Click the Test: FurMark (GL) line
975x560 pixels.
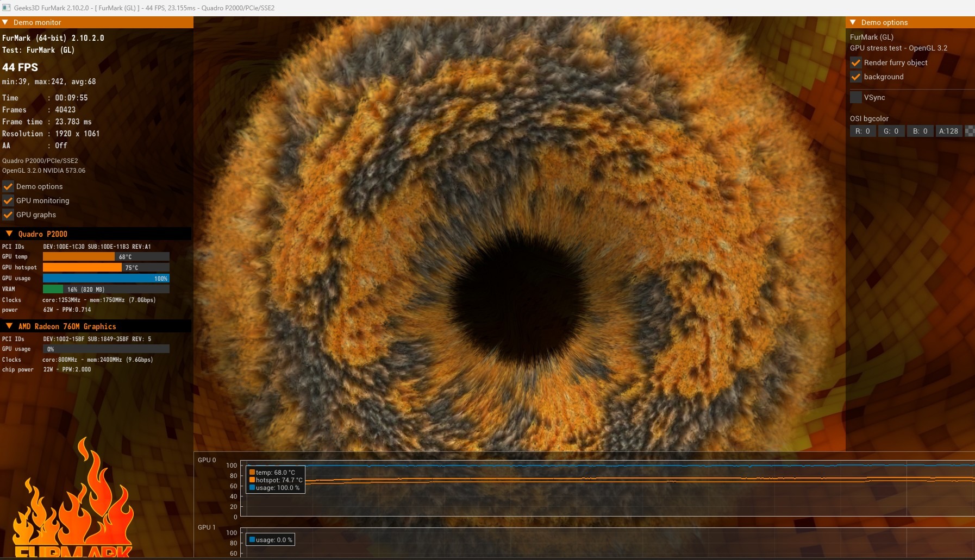(38, 50)
